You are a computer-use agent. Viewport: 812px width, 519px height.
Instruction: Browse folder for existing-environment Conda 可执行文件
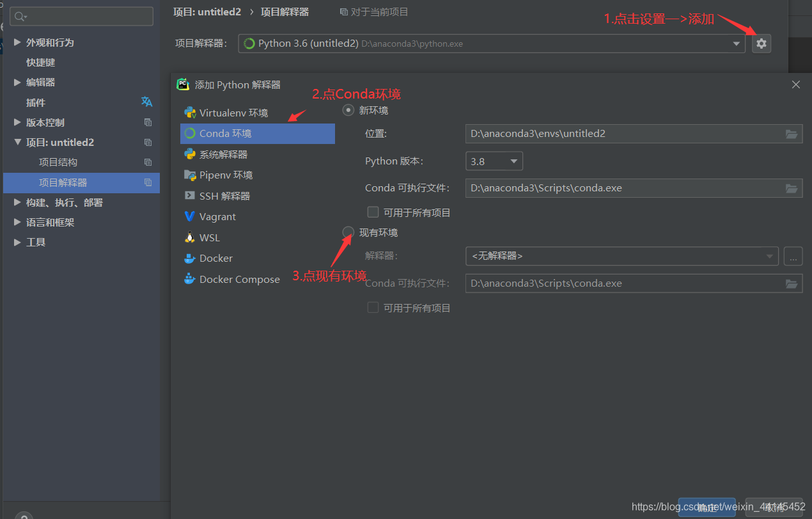(x=792, y=283)
